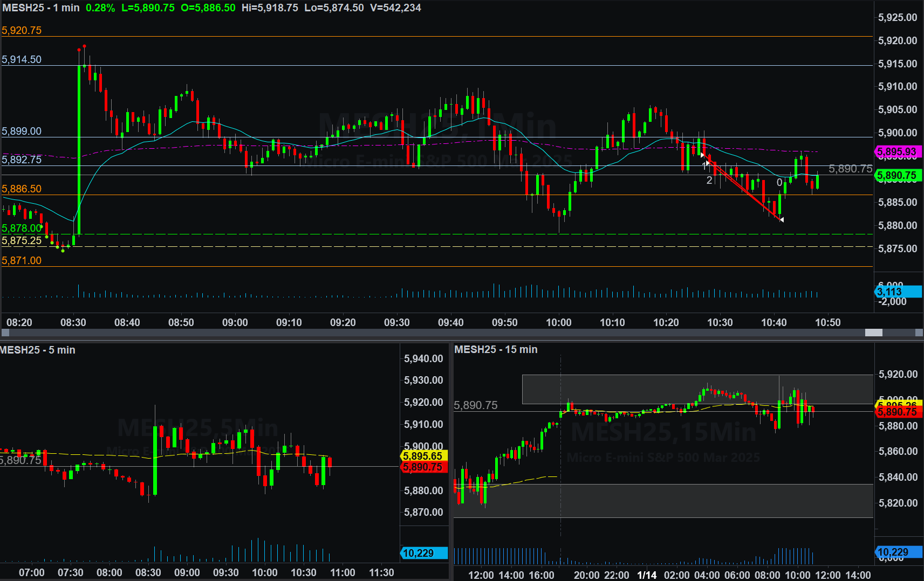The height and width of the screenshot is (581, 924).
Task: Click the left scroll arrow under the 1 min chart
Action: click(5, 333)
